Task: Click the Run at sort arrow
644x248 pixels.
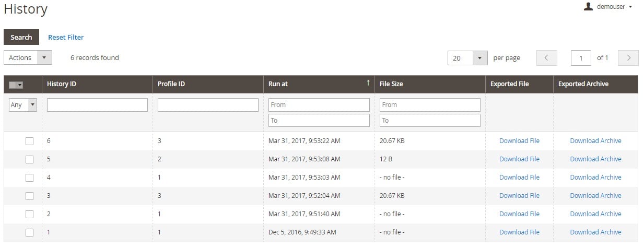Action: pyautogui.click(x=368, y=83)
